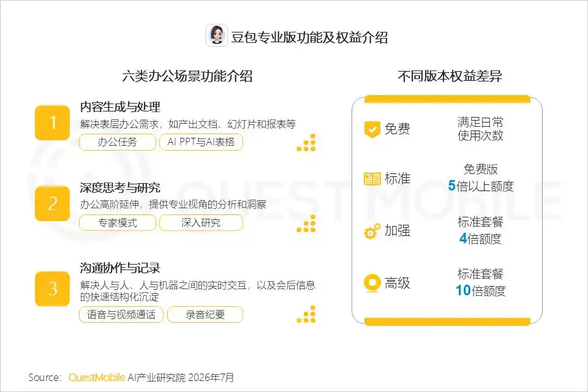
Task: Click the text 4倍额度
Action: tap(480, 239)
